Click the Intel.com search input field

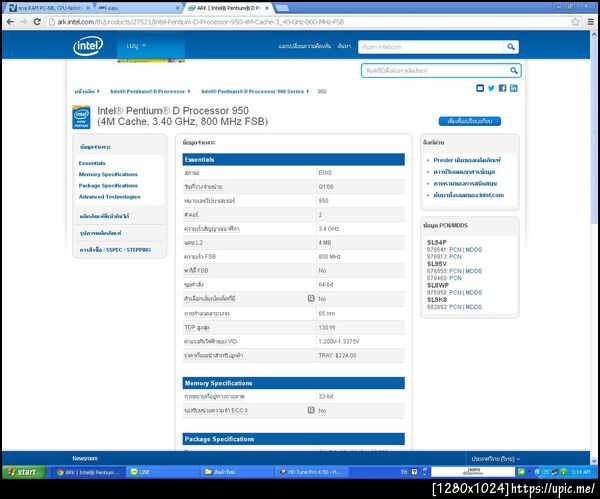coord(432,47)
